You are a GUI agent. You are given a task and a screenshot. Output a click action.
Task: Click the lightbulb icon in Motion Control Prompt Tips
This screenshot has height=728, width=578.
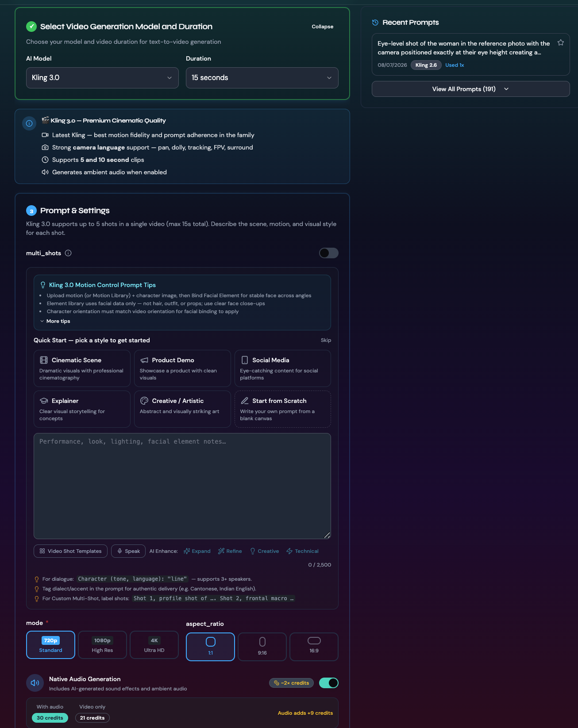click(x=43, y=285)
